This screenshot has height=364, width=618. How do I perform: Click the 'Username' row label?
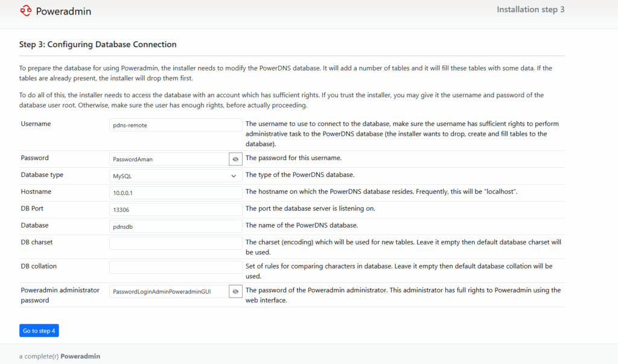pos(36,124)
